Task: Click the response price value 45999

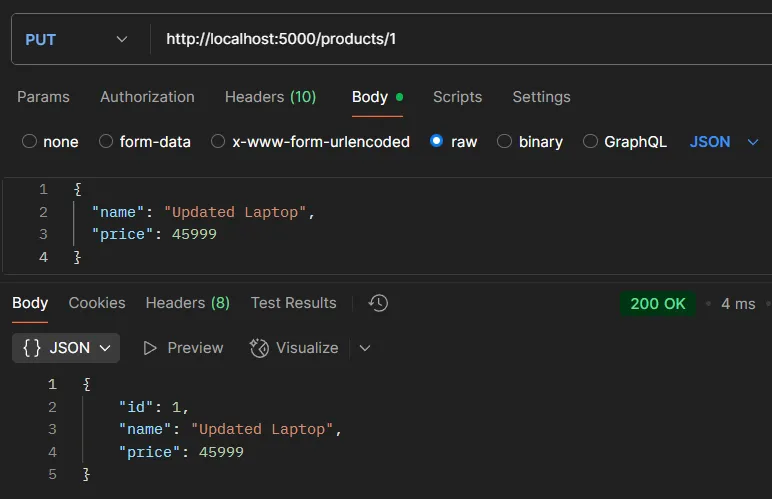Action: pyautogui.click(x=221, y=452)
